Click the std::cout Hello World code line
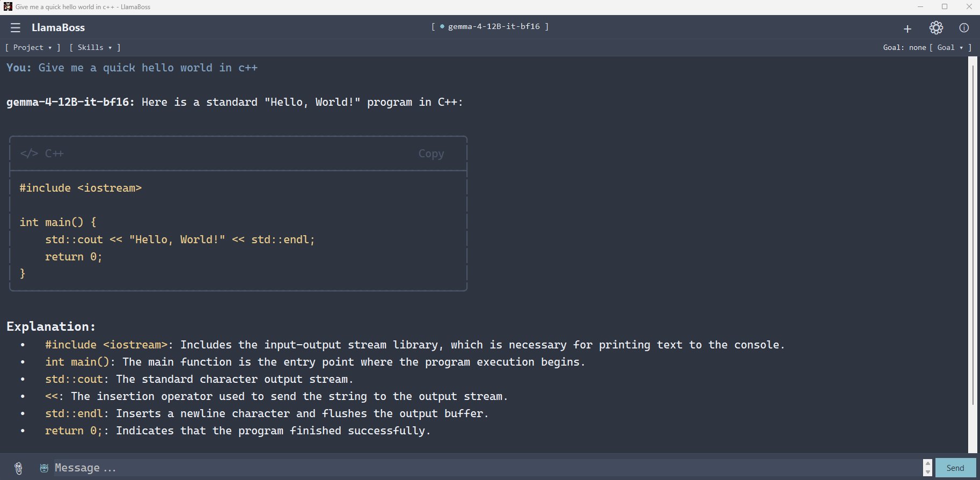The height and width of the screenshot is (480, 980). point(180,239)
